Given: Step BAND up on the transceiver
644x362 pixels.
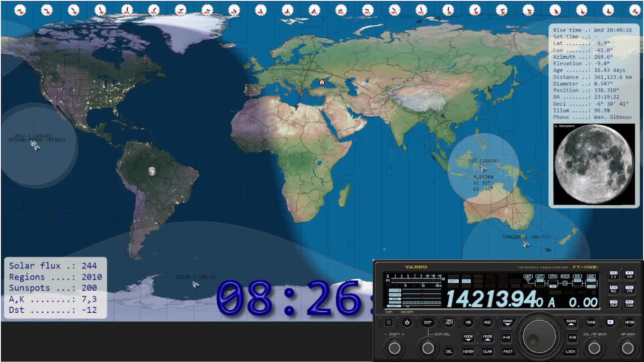Looking at the screenshot, I should pos(571,322).
